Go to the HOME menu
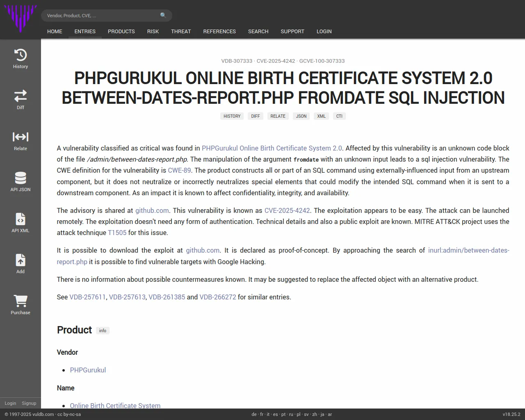Viewport: 525px width, 420px height. (x=55, y=31)
